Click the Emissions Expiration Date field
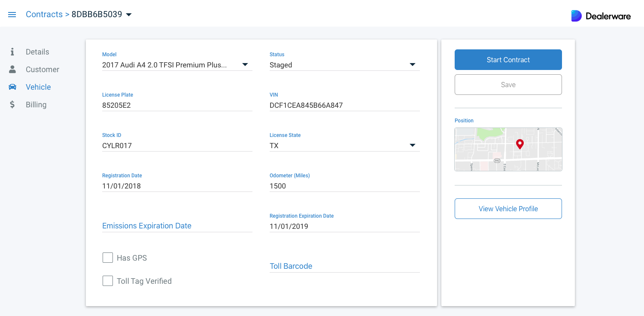Screen dimensions: 644x316 177,226
